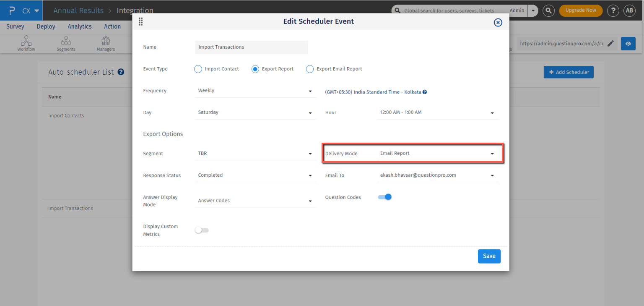This screenshot has height=306, width=644.
Task: Toggle the Question Codes switch
Action: (x=385, y=197)
